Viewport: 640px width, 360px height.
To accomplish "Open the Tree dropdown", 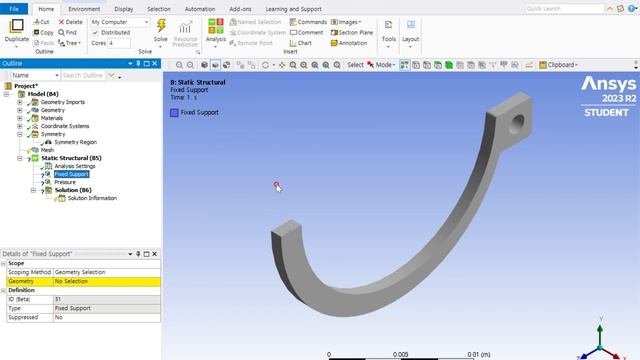I will pos(69,43).
